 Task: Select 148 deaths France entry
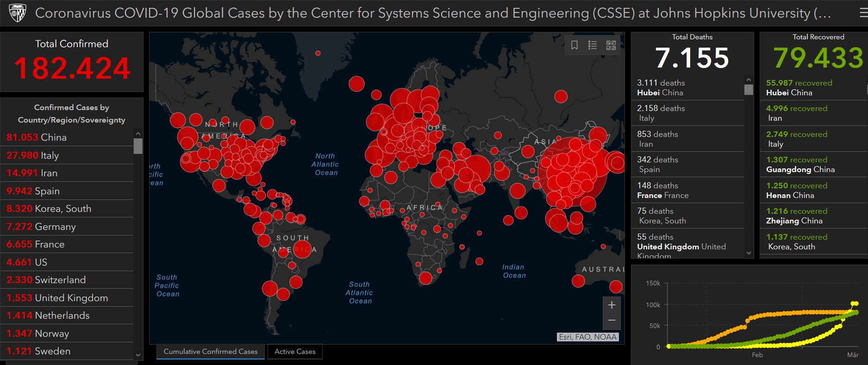688,190
